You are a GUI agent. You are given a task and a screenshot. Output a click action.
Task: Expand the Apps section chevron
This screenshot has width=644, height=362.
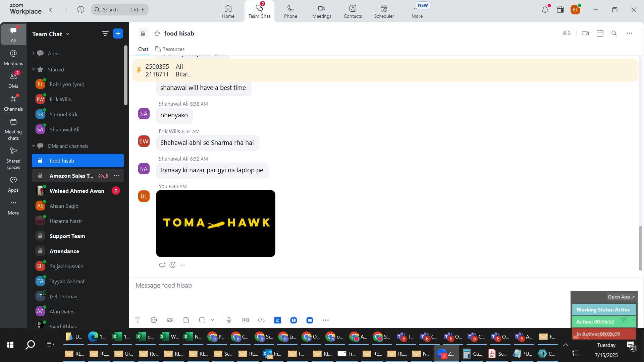33,53
